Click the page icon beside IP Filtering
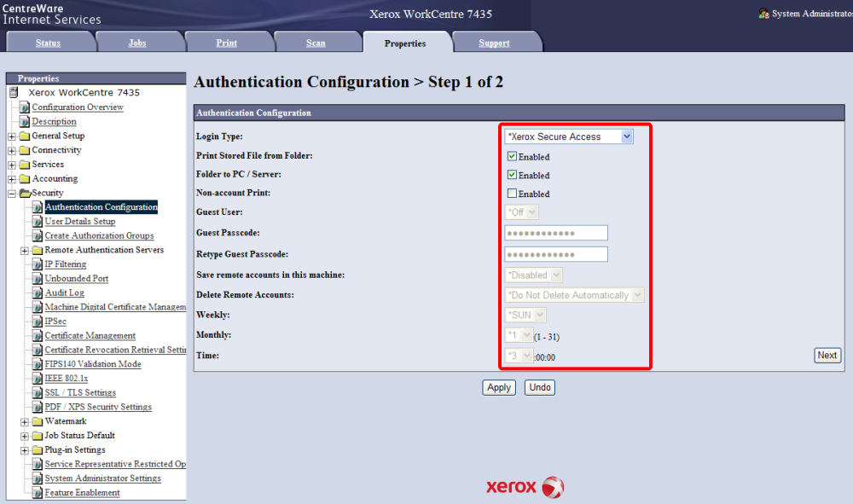This screenshot has width=853, height=504. pos(38,264)
